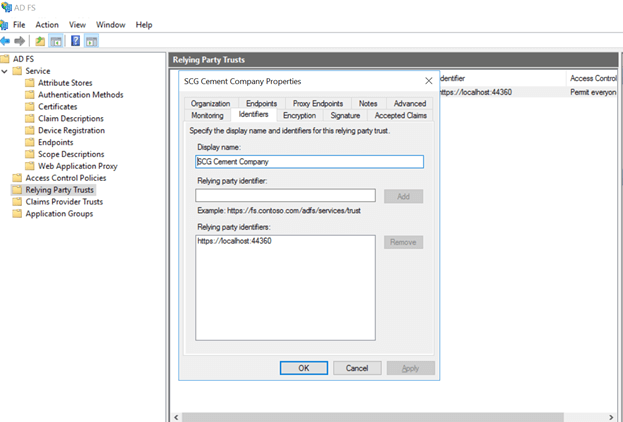Click the Permit everyone cell in list

(x=594, y=92)
